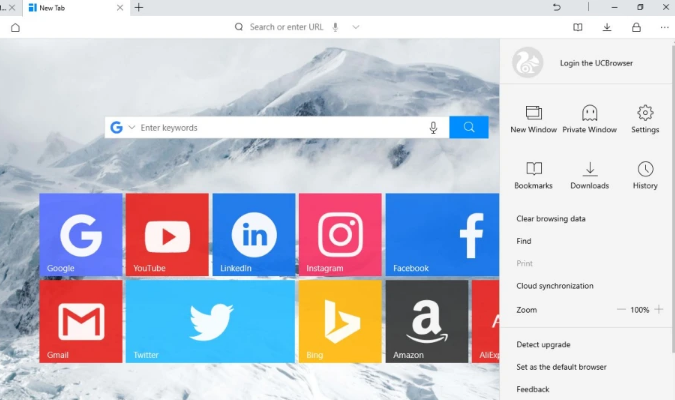675x400 pixels.
Task: Open Downloads from the menu panel
Action: tap(590, 176)
